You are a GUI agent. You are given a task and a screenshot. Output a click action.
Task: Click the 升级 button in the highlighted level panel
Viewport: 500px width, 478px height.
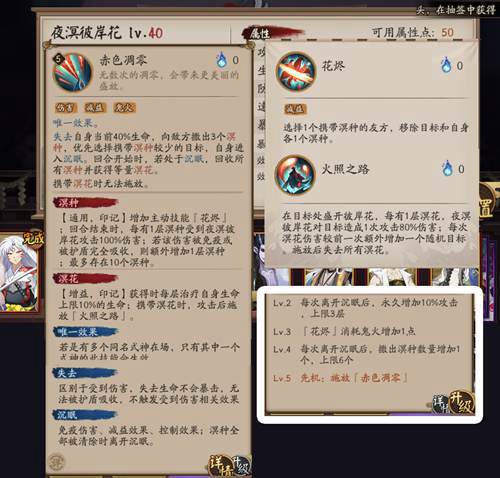pyautogui.click(x=462, y=401)
